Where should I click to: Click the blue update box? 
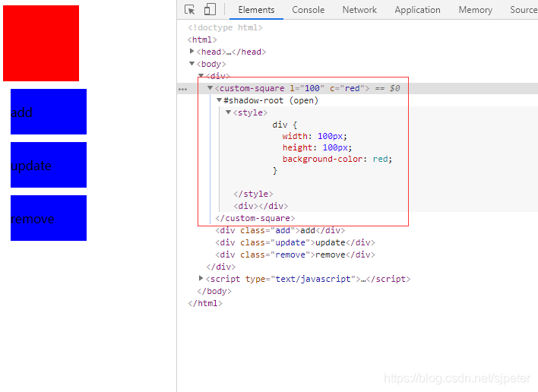click(49, 165)
